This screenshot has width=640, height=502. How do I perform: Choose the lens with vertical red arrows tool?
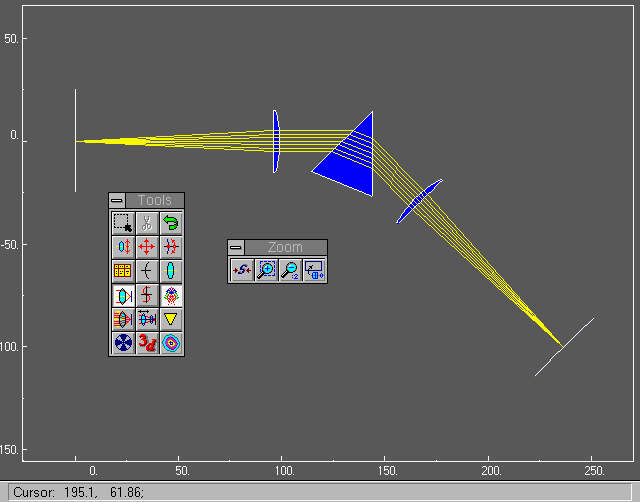tap(123, 247)
